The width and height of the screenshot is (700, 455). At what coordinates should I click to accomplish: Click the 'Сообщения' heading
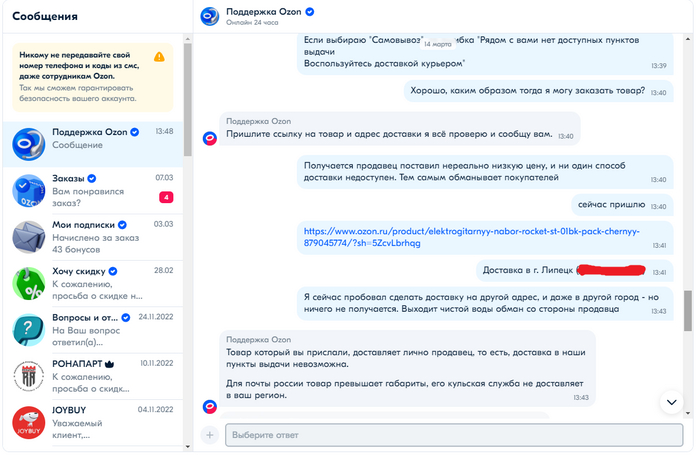coord(45,17)
